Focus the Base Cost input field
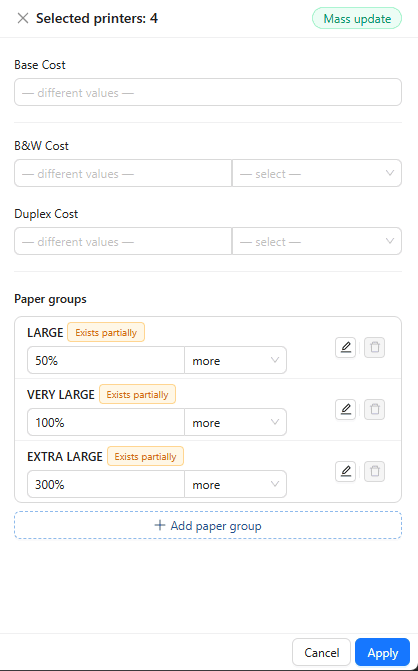Image resolution: width=418 pixels, height=671 pixels. tap(208, 92)
